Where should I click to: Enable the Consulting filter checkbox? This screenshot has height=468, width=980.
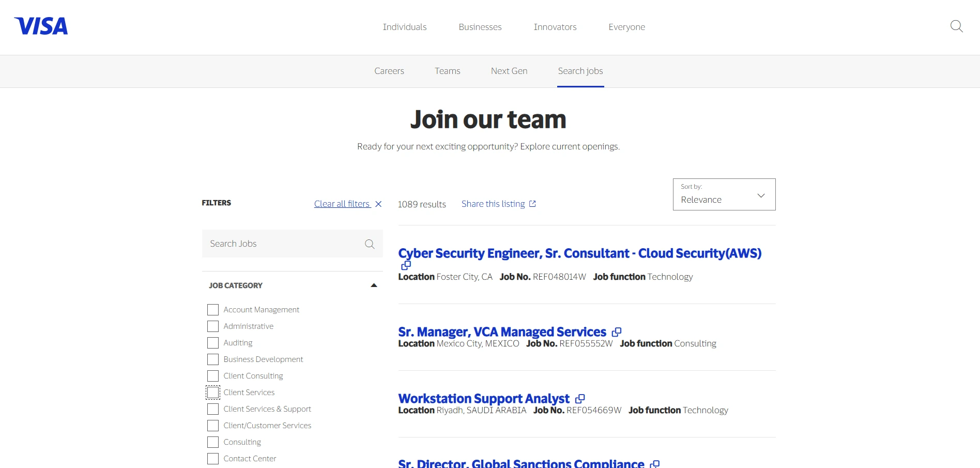click(213, 442)
